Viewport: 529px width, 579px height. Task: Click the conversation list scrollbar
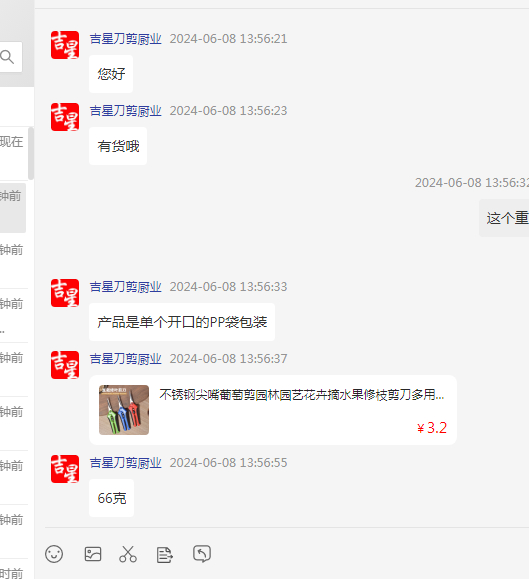point(31,153)
